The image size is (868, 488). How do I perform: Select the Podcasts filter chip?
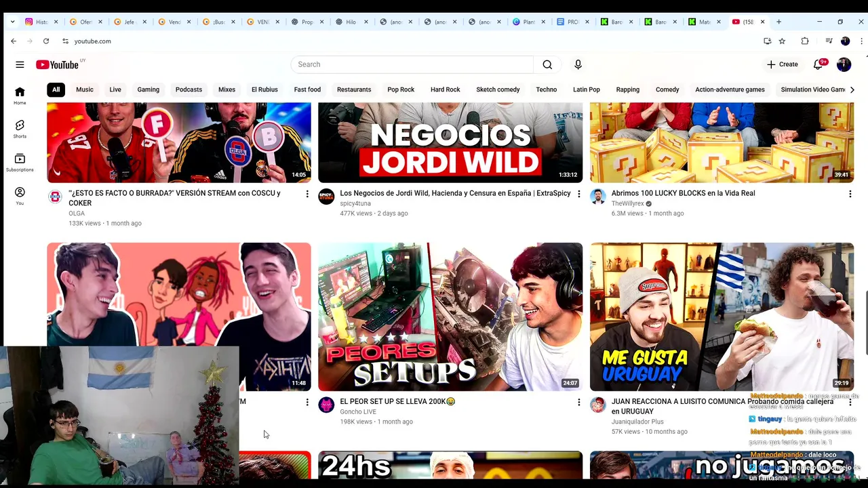(x=189, y=89)
